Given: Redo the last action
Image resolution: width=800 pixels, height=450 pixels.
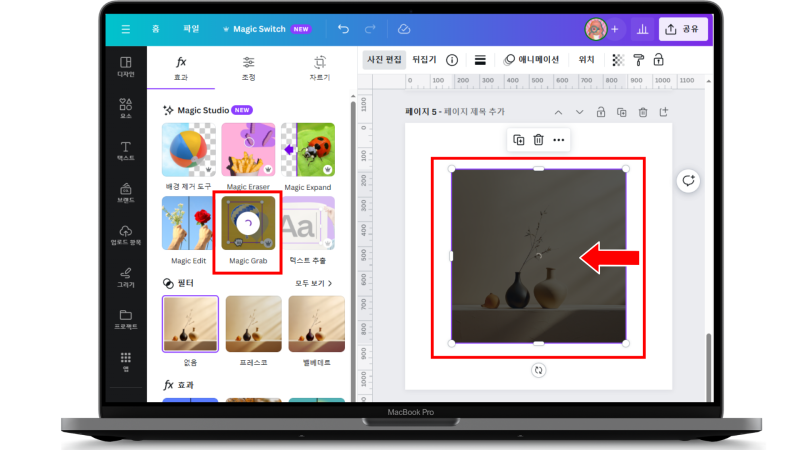Looking at the screenshot, I should (x=370, y=29).
